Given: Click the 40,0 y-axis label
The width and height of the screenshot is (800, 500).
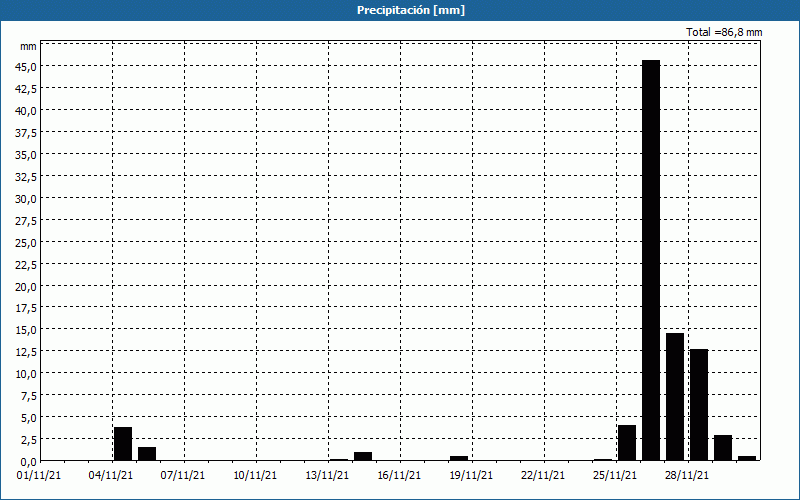Looking at the screenshot, I should click(26, 111).
